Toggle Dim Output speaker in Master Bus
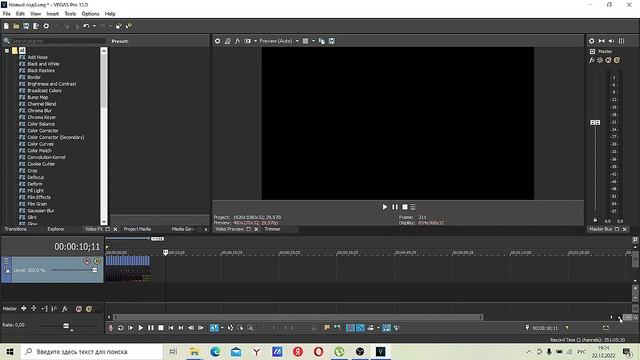Viewport: 640px width, 360px height. point(611,41)
